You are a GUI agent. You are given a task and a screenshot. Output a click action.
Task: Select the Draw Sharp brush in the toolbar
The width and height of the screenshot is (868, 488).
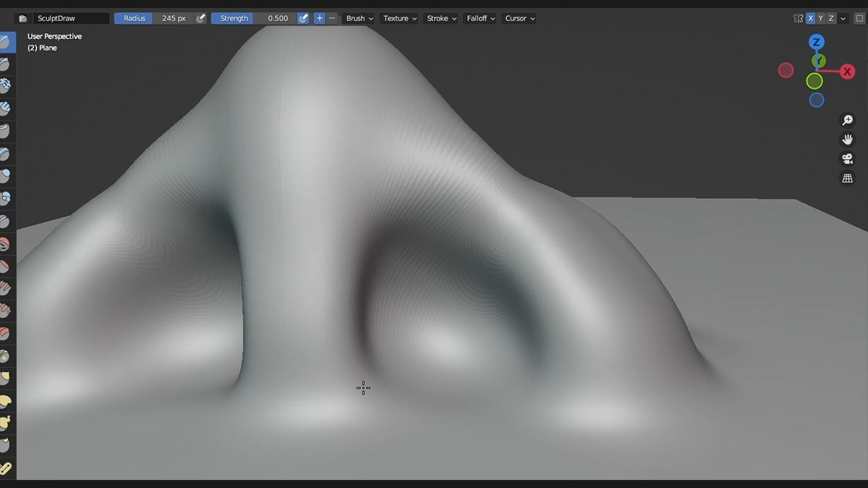click(x=7, y=64)
